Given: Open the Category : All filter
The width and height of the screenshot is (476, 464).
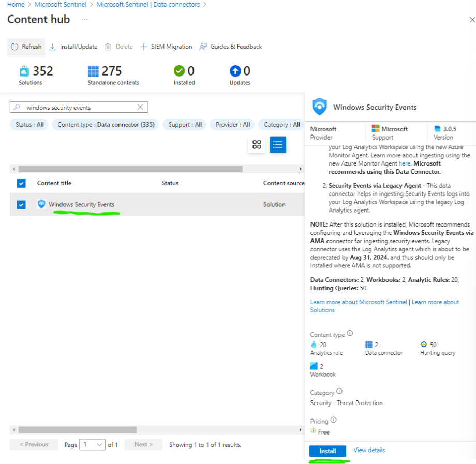Looking at the screenshot, I should pyautogui.click(x=281, y=125).
